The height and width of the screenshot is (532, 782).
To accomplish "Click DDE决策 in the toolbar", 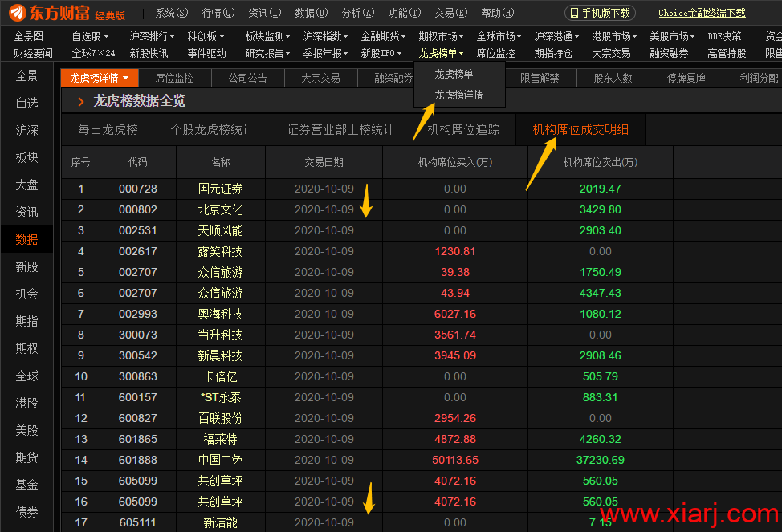I will (x=725, y=36).
